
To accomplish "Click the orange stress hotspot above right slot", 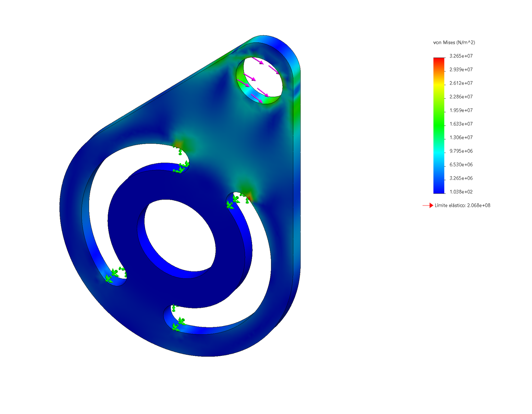I will 248,196.
